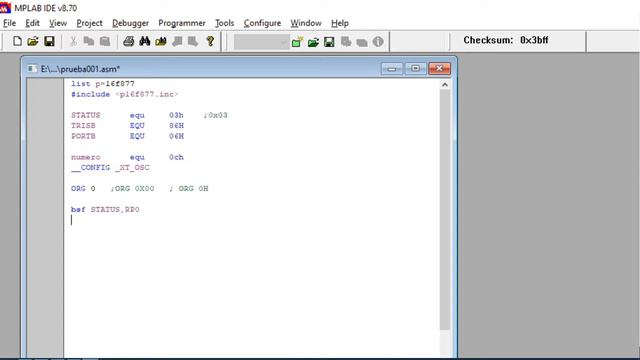Image resolution: width=640 pixels, height=360 pixels.
Task: Open the Edit menu
Action: click(32, 23)
